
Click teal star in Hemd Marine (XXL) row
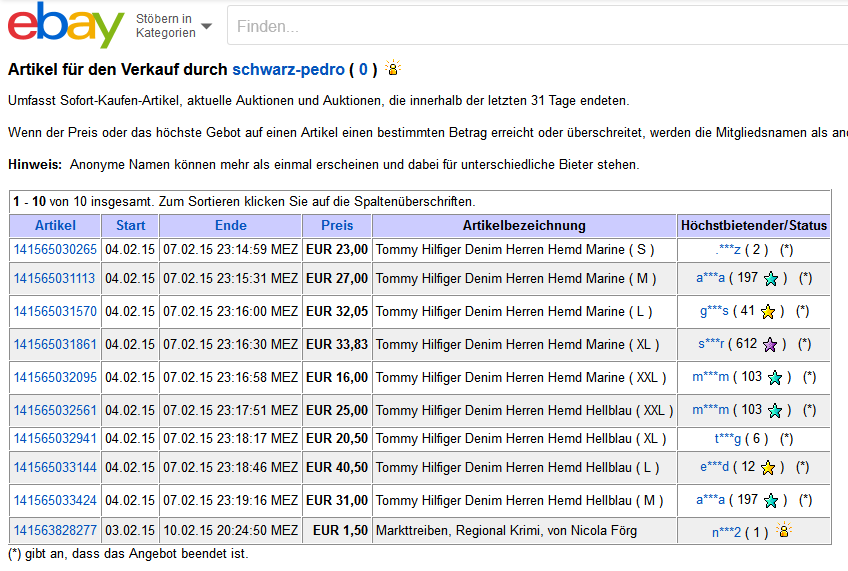(774, 378)
